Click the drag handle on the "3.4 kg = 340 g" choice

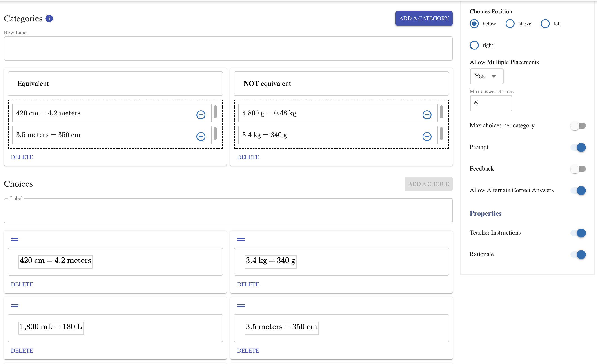coord(241,239)
